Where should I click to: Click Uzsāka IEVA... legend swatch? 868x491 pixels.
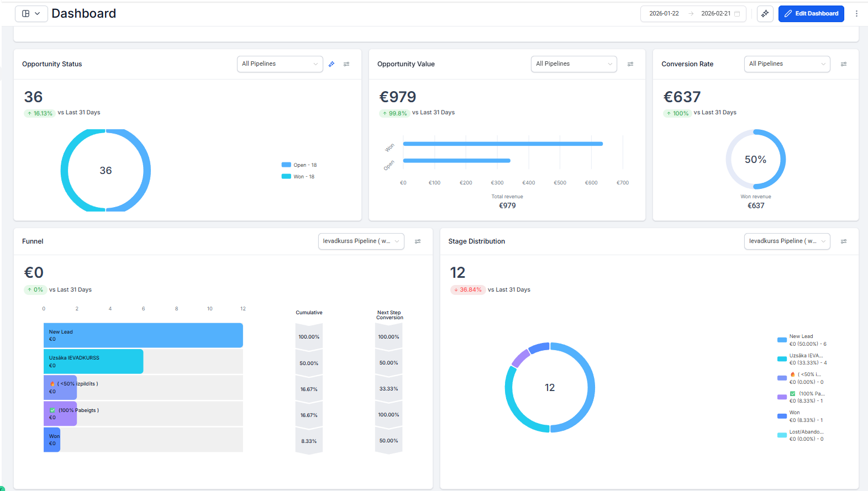(x=782, y=359)
